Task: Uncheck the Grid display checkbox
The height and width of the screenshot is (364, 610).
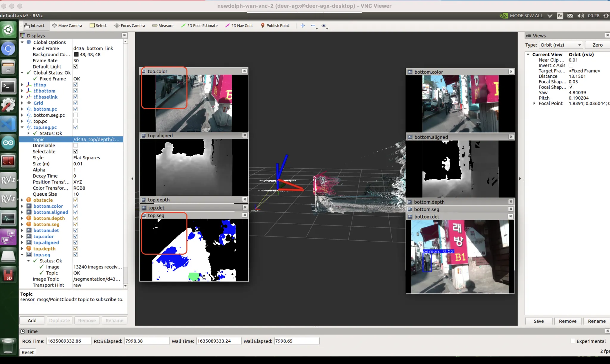Action: click(x=76, y=103)
